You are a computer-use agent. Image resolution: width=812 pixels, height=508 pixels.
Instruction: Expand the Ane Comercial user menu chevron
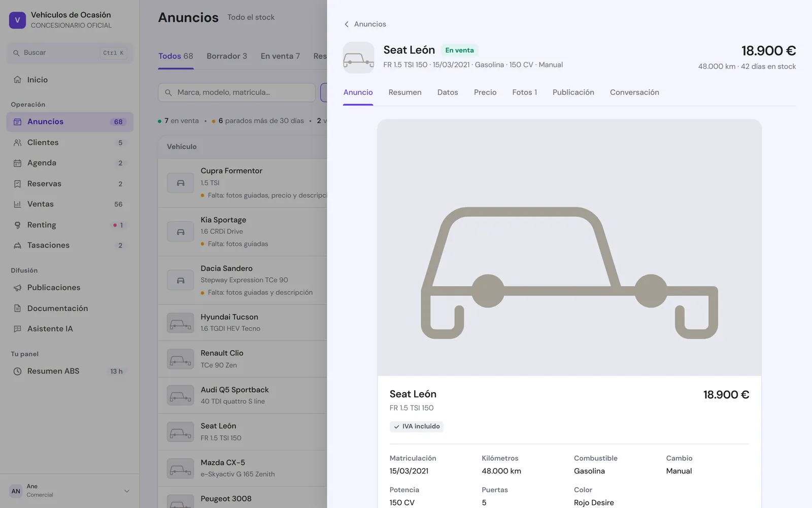pos(127,491)
